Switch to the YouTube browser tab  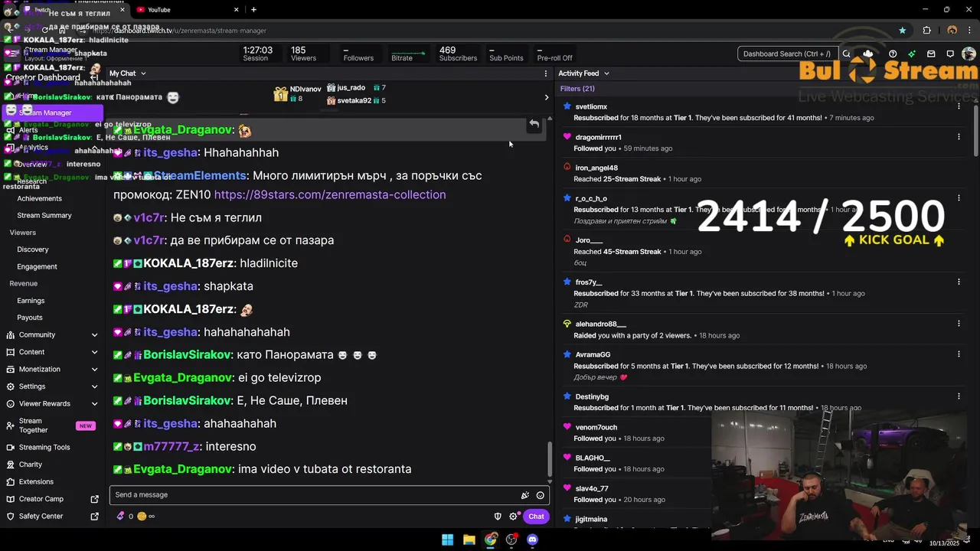188,10
